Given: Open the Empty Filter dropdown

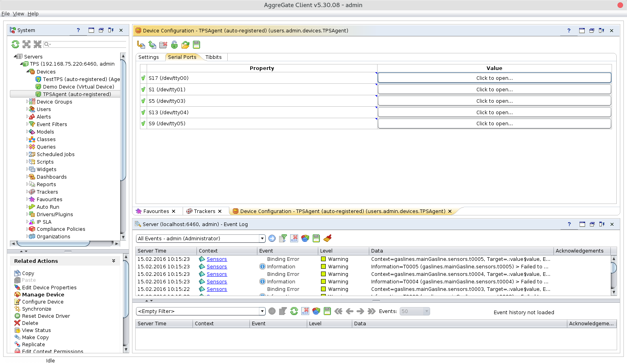Looking at the screenshot, I should 262,311.
